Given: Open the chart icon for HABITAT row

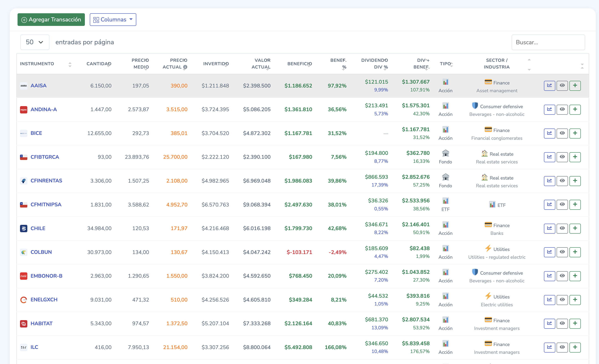Looking at the screenshot, I should (549, 323).
